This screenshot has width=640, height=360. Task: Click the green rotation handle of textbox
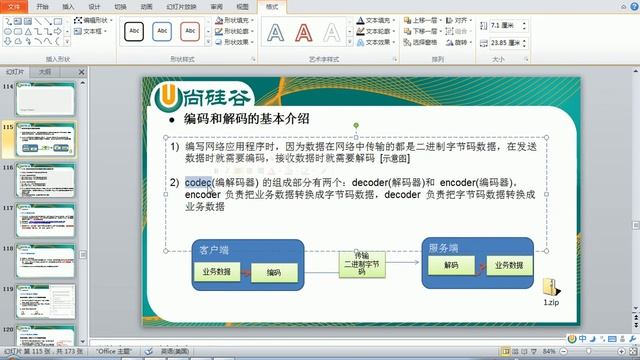(x=356, y=125)
